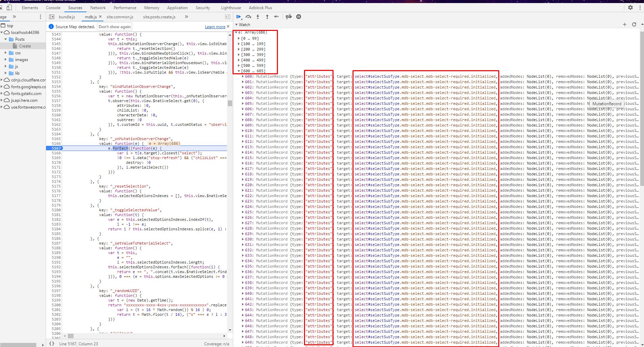Expand the lib folder
The image size is (644, 347).
point(6,73)
